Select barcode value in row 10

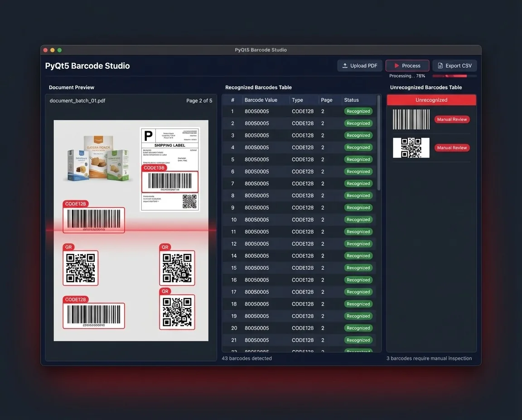[256, 220]
